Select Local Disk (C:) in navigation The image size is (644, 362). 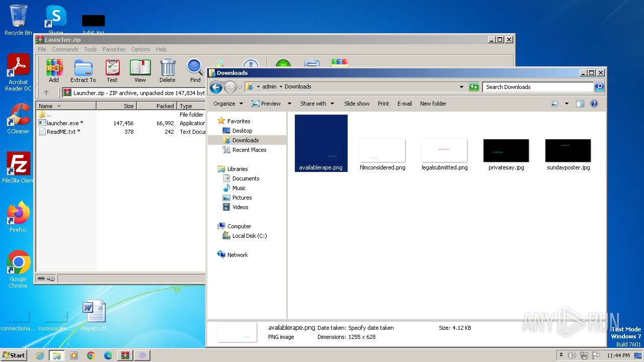coord(249,236)
